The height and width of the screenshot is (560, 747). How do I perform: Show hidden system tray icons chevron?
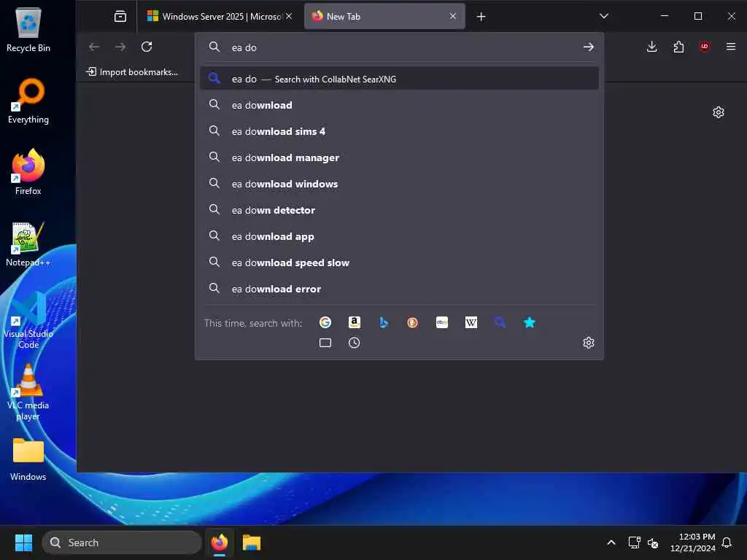pos(611,542)
